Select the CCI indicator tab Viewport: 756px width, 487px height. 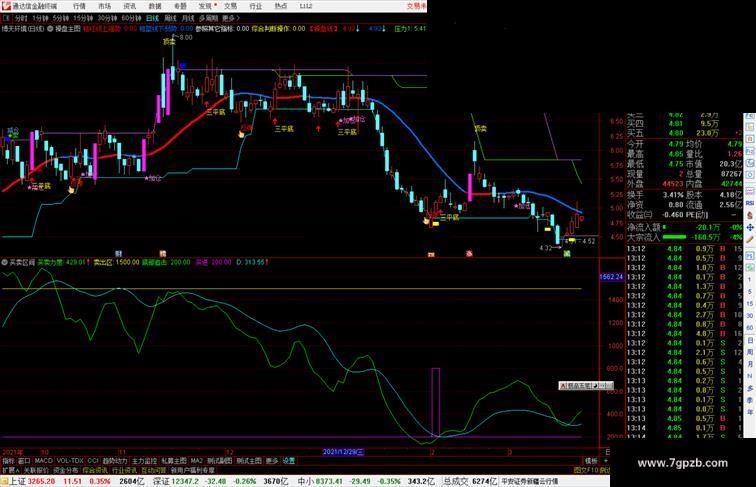[x=93, y=461]
